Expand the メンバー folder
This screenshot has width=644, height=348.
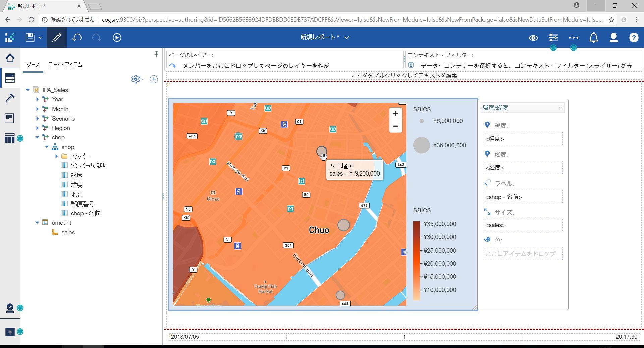[x=56, y=156]
